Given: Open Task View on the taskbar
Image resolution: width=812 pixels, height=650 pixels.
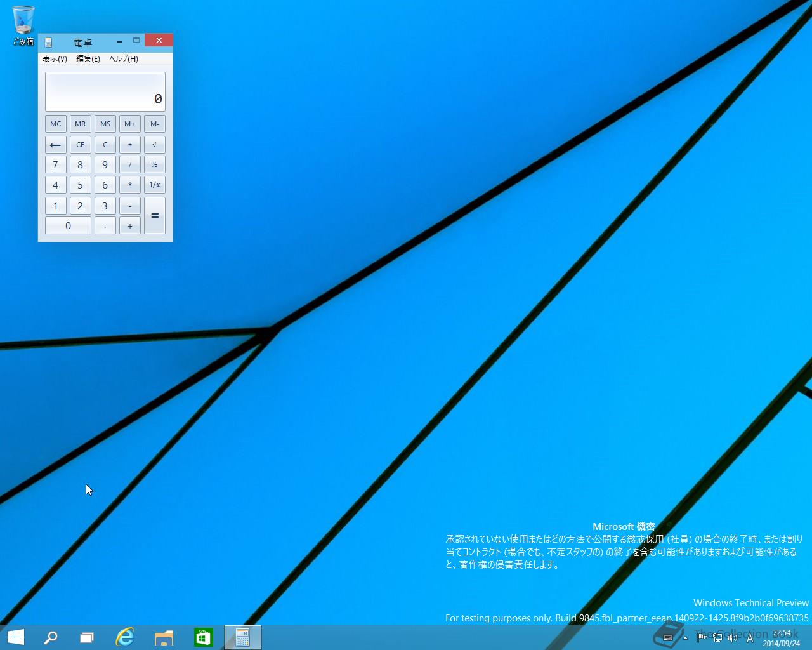Looking at the screenshot, I should coord(87,637).
